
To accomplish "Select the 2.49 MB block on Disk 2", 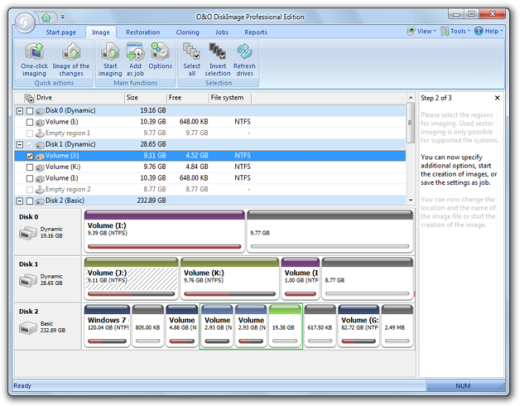I will coord(397,326).
